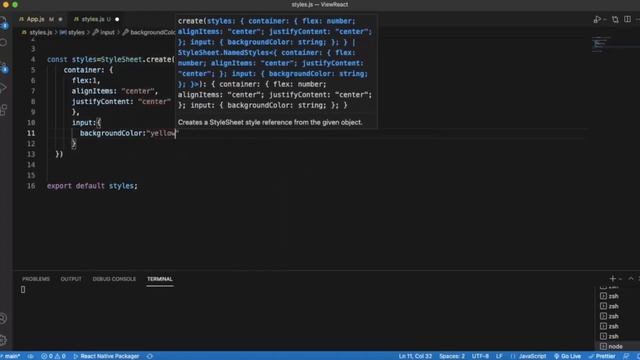This screenshot has height=360, width=640.
Task: Expand the run options dropdown arrow
Action: coord(604,20)
